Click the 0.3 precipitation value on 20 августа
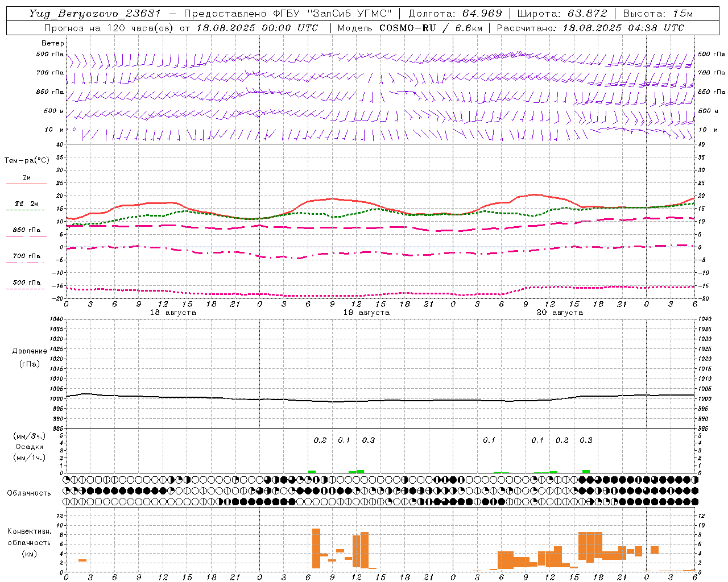 pos(586,440)
